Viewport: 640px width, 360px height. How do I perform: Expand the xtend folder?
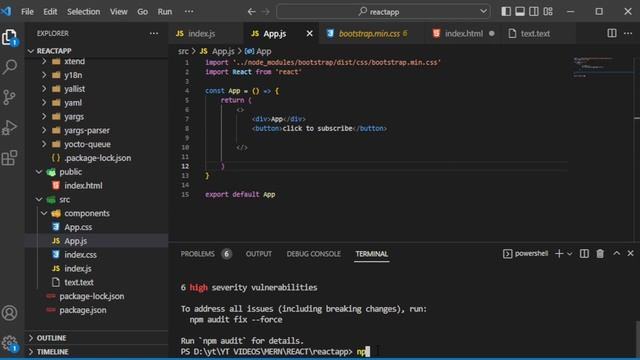click(96, 61)
